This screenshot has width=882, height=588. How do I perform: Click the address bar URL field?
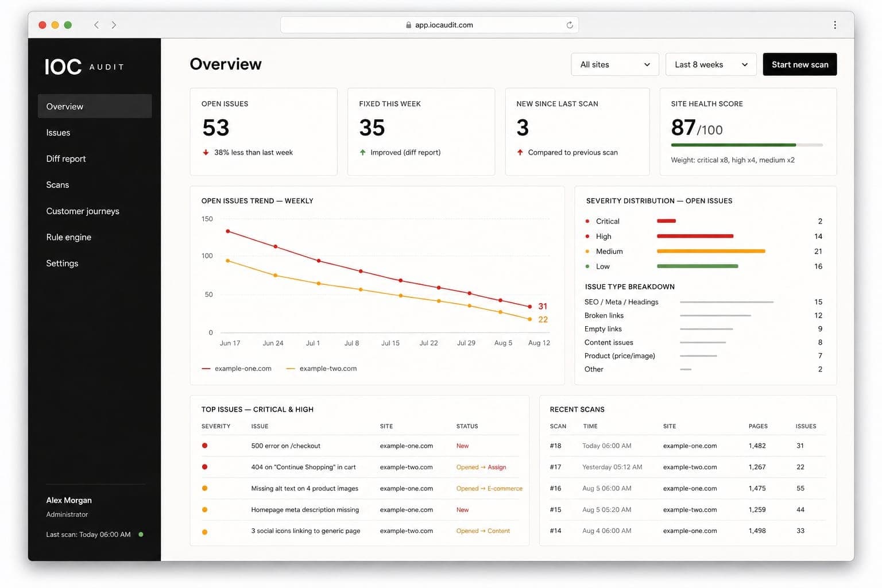(430, 25)
